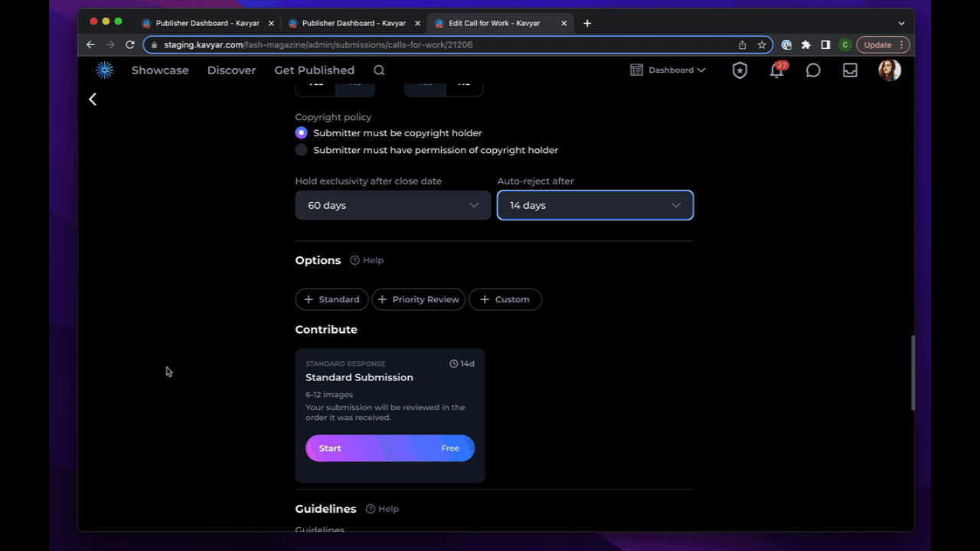This screenshot has height=551, width=980.
Task: Click the site lock icon in address bar
Action: coord(155,45)
